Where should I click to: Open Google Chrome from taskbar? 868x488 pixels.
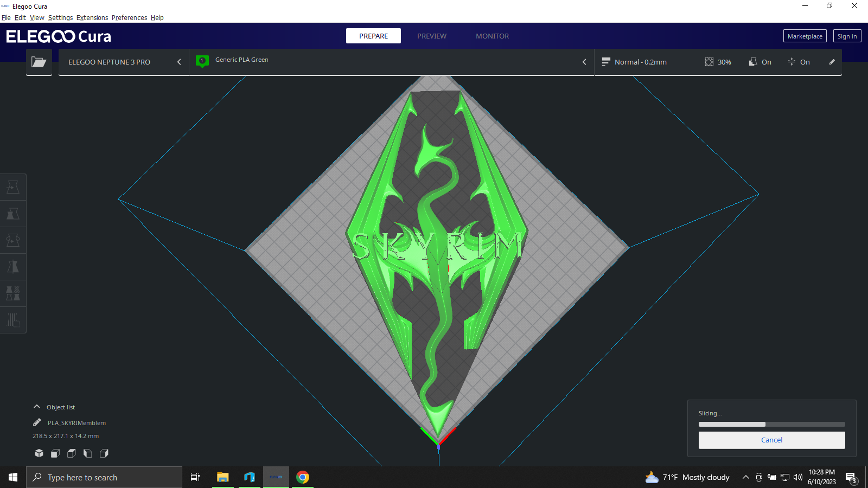(303, 477)
